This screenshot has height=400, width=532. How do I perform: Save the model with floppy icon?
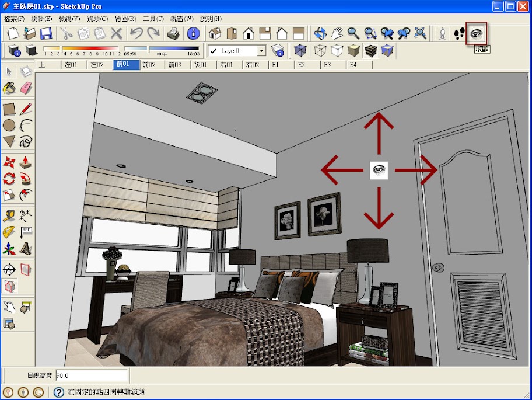click(x=46, y=33)
